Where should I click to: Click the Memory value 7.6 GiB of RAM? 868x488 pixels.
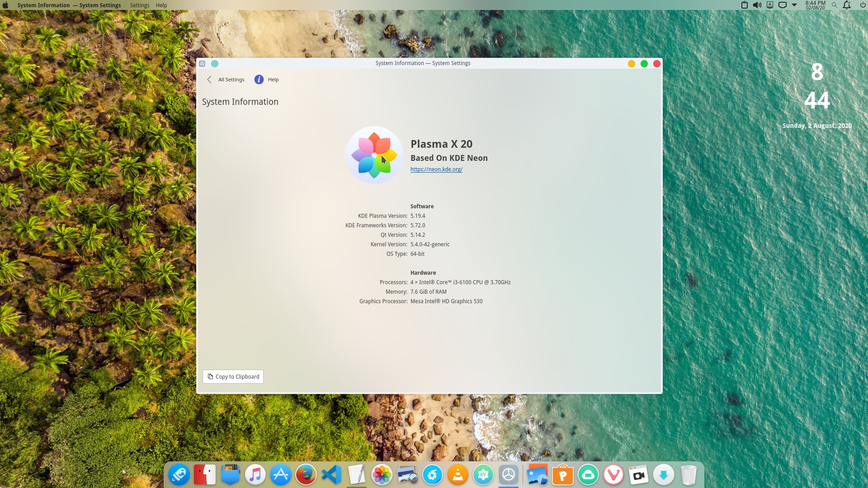pos(429,292)
